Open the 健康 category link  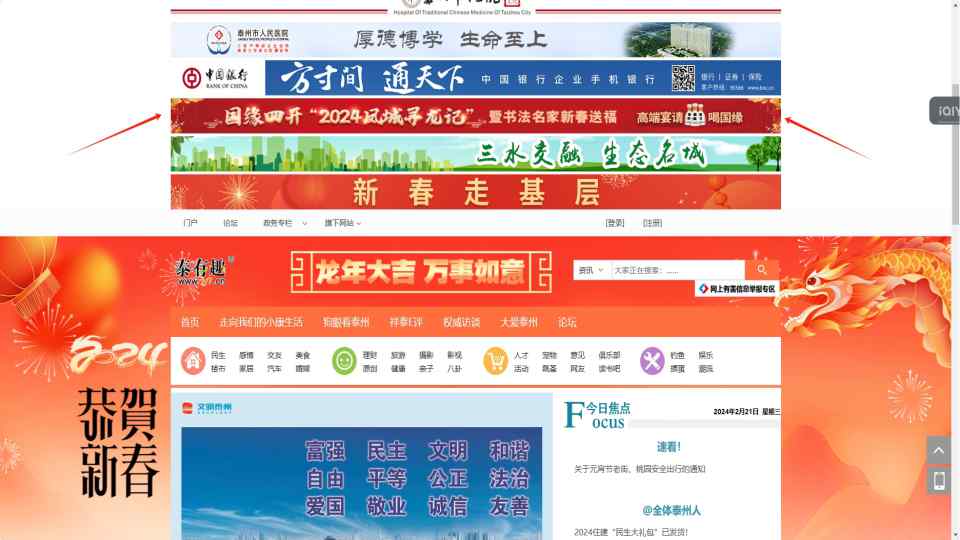(398, 369)
